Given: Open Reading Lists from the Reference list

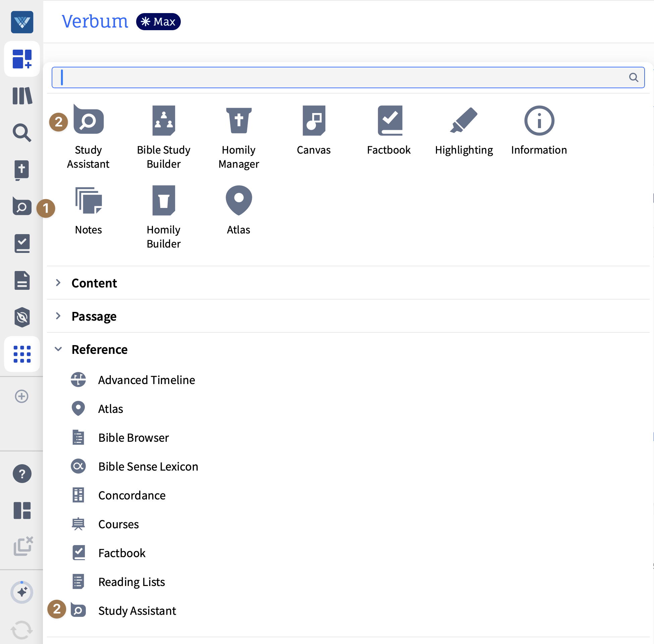Looking at the screenshot, I should pos(118,581).
